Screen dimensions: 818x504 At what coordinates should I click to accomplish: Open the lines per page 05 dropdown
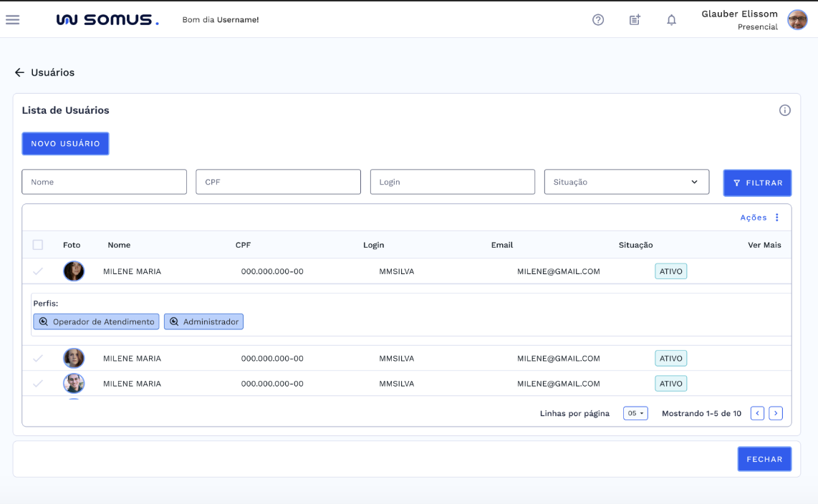click(x=635, y=413)
